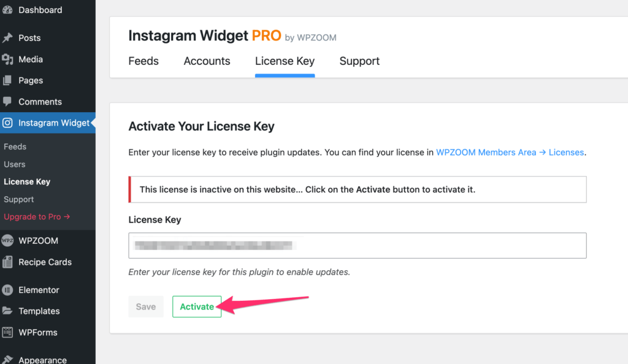Screen dimensions: 628x364
Task: Click the Media library icon
Action: (7, 59)
